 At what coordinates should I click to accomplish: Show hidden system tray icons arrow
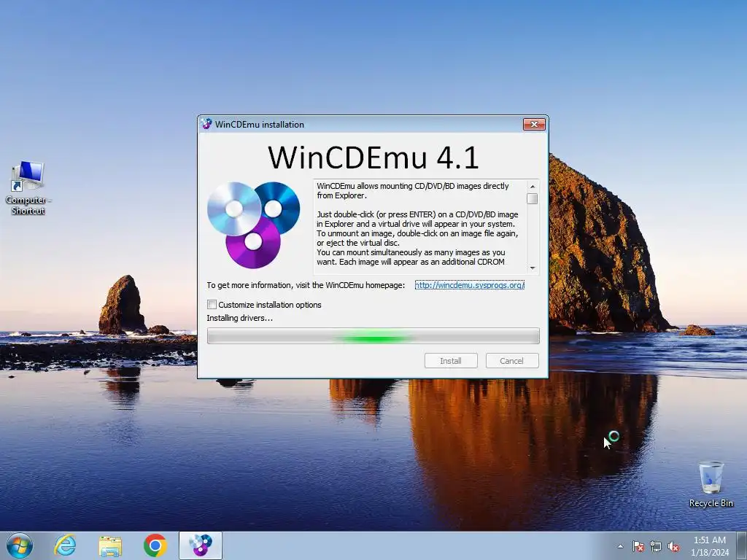click(620, 546)
